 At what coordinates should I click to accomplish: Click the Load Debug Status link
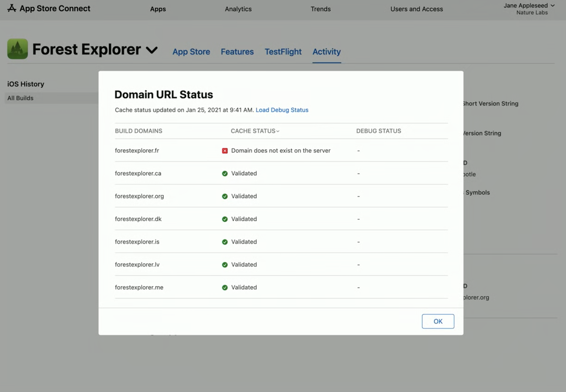[282, 110]
